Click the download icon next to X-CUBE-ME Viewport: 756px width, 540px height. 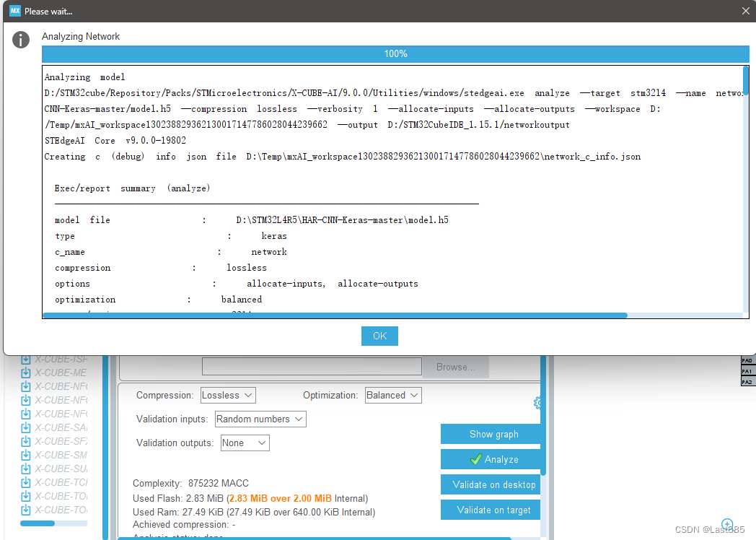pyautogui.click(x=25, y=373)
